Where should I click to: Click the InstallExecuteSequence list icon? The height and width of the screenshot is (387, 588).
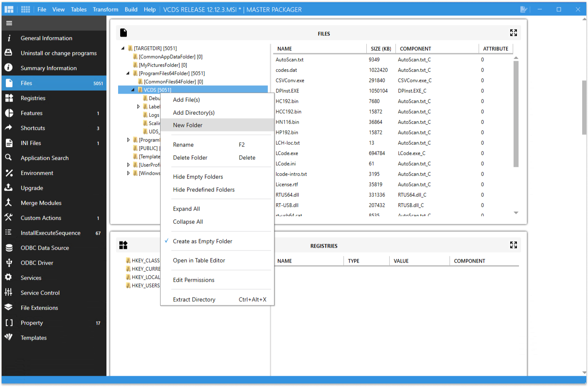coord(9,233)
